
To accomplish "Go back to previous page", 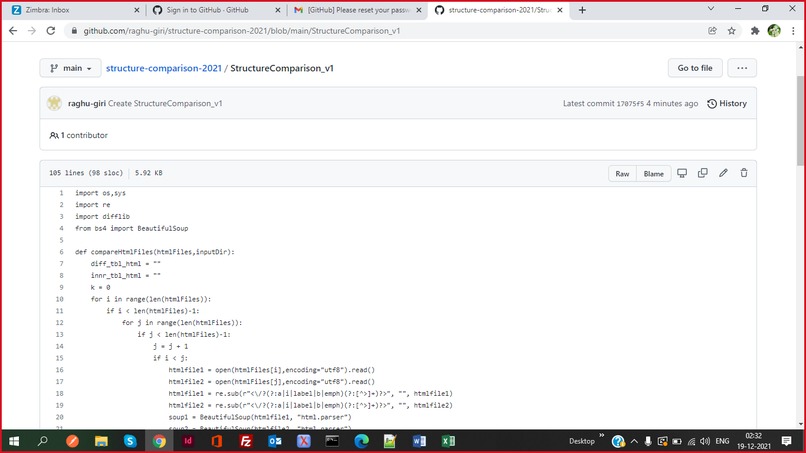I will coord(13,31).
